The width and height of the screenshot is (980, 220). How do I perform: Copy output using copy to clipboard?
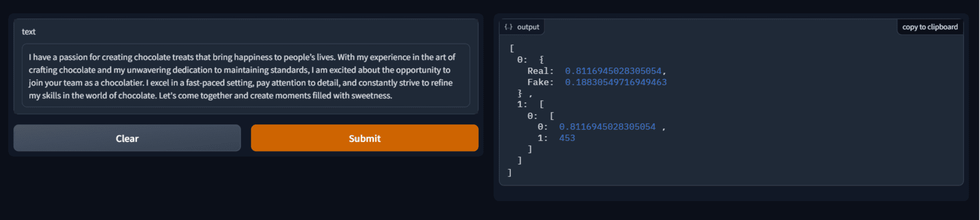[x=930, y=27]
